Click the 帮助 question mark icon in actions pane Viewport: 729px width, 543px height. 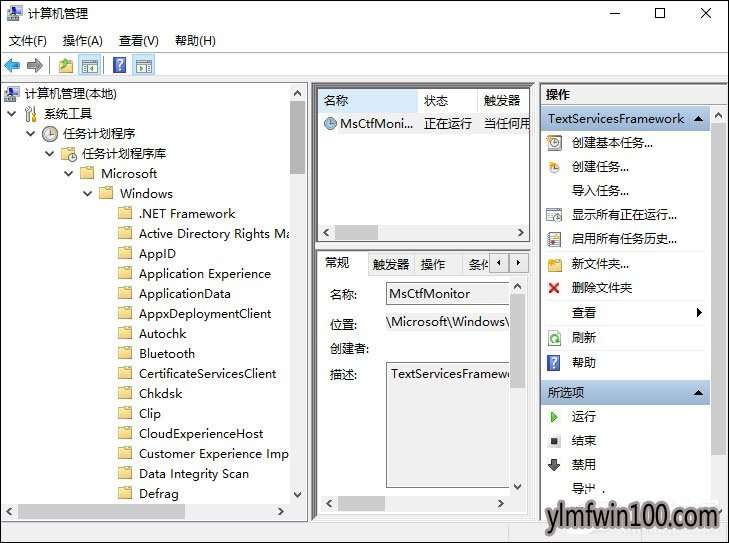tap(554, 363)
